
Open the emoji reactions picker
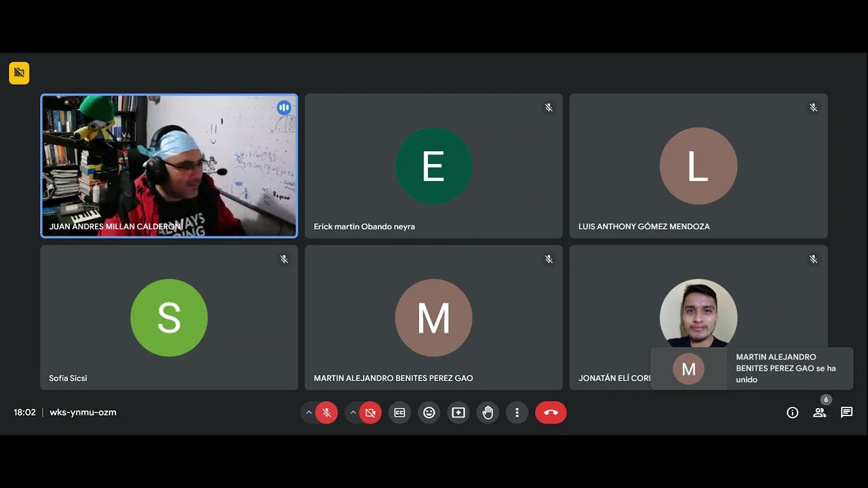pos(429,412)
